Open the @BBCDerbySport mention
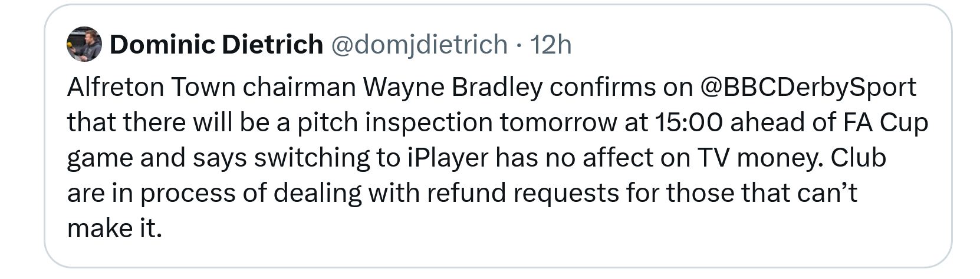This screenshot has width=980, height=279. pyautogui.click(x=808, y=87)
